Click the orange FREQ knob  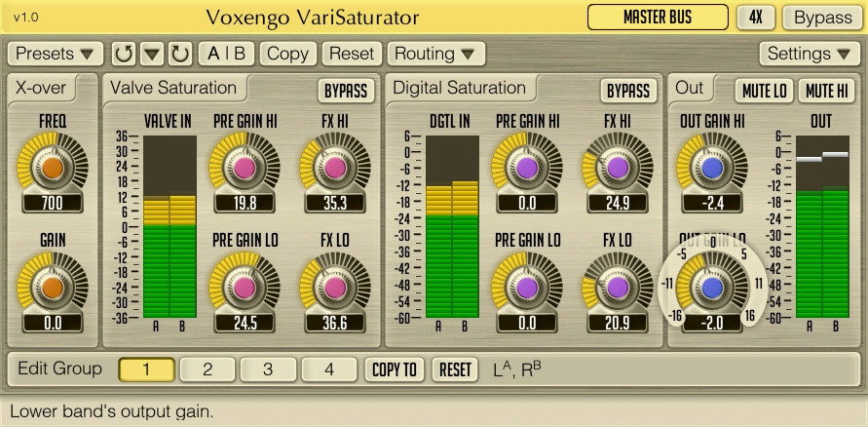click(x=53, y=168)
